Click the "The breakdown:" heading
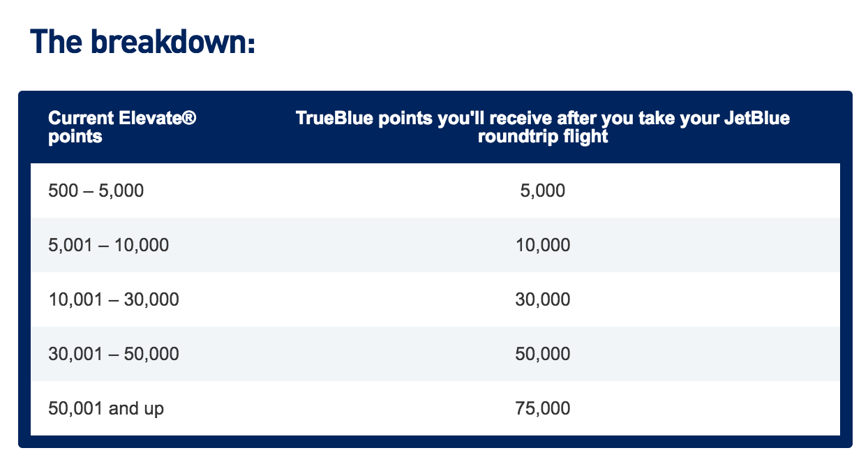This screenshot has height=462, width=868. (142, 43)
